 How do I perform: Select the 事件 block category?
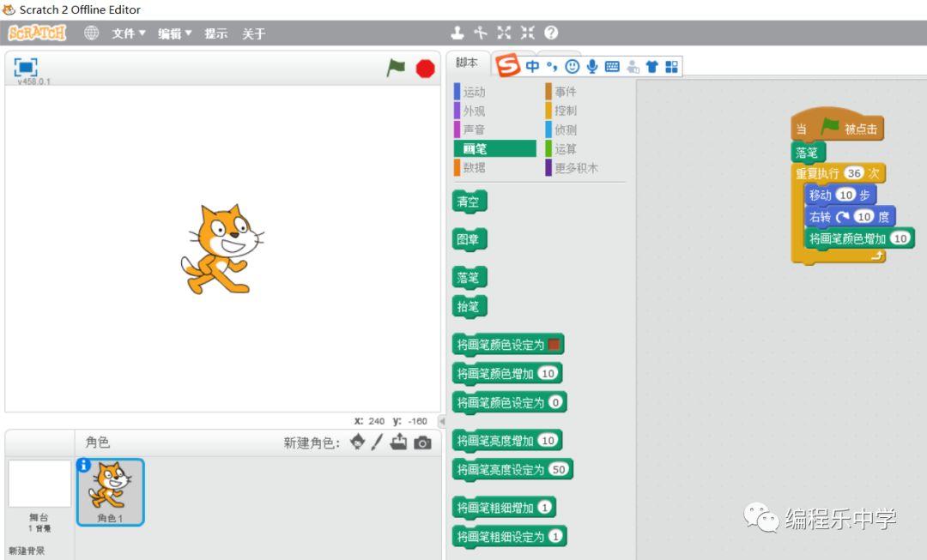pos(561,92)
